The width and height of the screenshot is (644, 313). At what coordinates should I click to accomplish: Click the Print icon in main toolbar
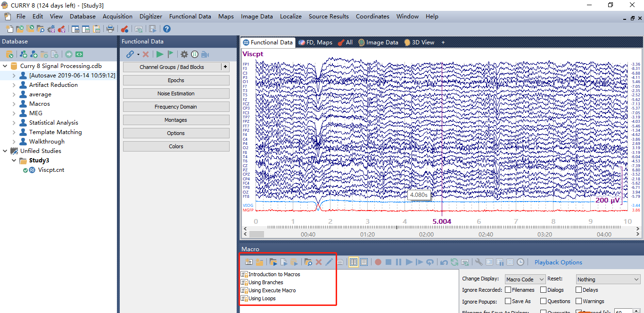click(110, 29)
